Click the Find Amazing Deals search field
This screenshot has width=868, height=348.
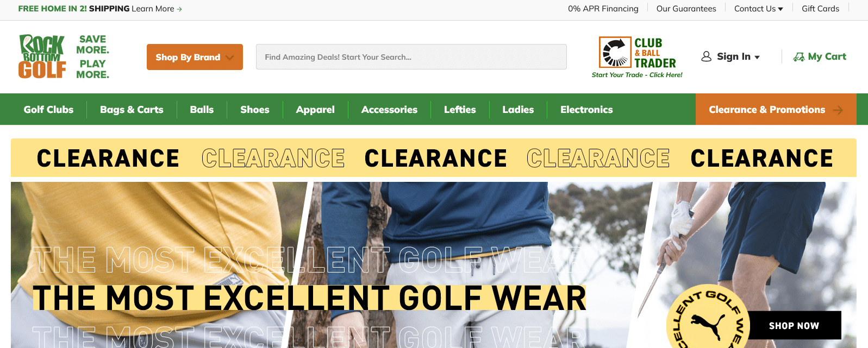point(411,57)
